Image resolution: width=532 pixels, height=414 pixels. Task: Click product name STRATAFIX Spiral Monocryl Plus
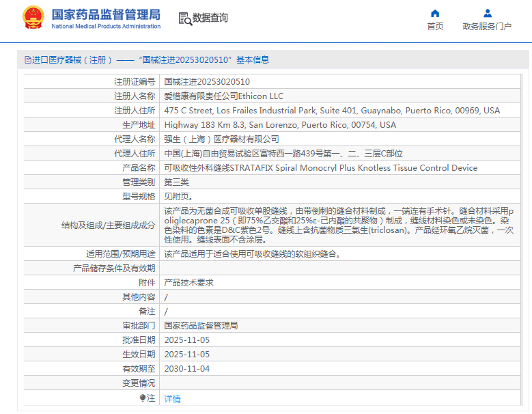[x=320, y=167]
